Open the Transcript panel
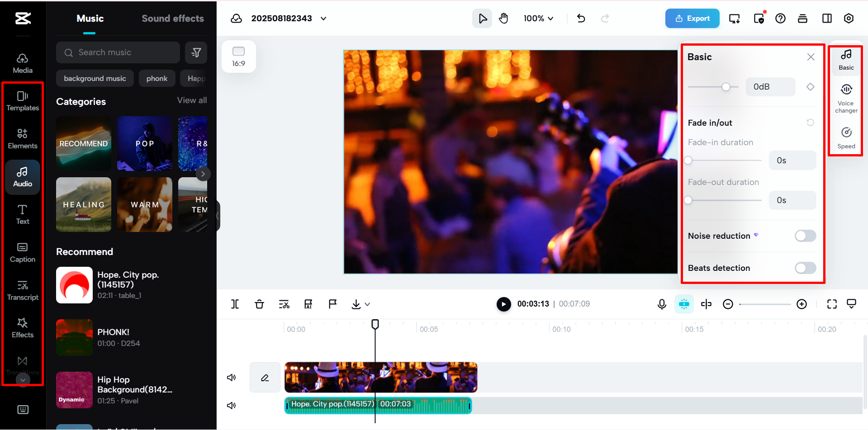This screenshot has width=868, height=430. tap(23, 290)
